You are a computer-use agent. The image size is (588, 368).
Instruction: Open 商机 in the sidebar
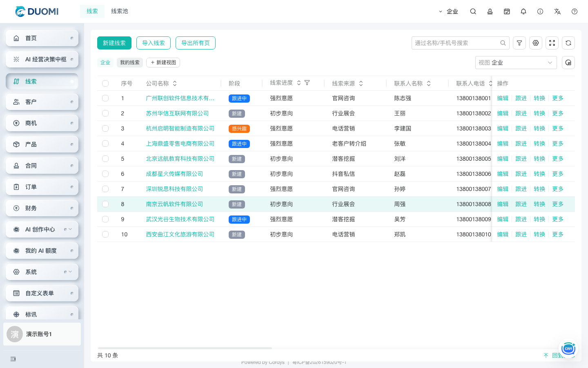click(x=42, y=123)
